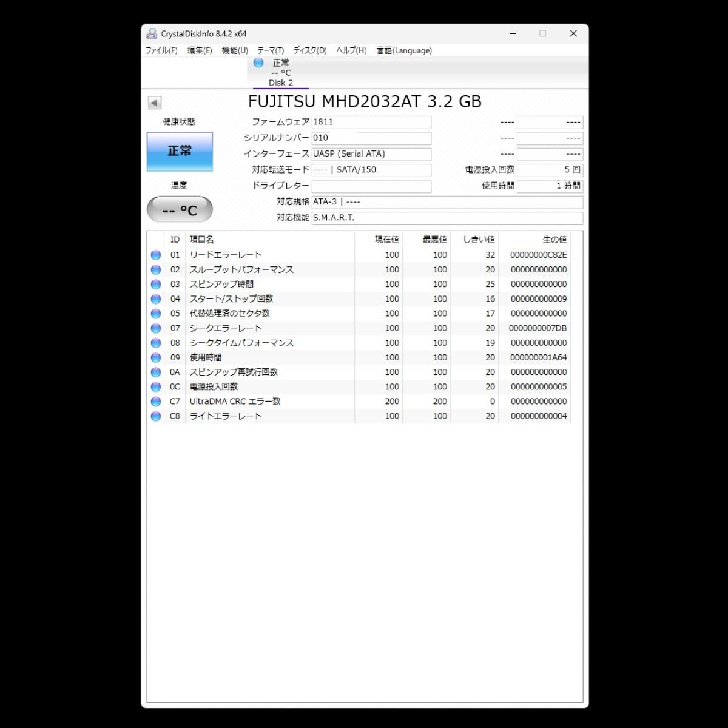Open the テーマ(T) menu

pos(271,50)
